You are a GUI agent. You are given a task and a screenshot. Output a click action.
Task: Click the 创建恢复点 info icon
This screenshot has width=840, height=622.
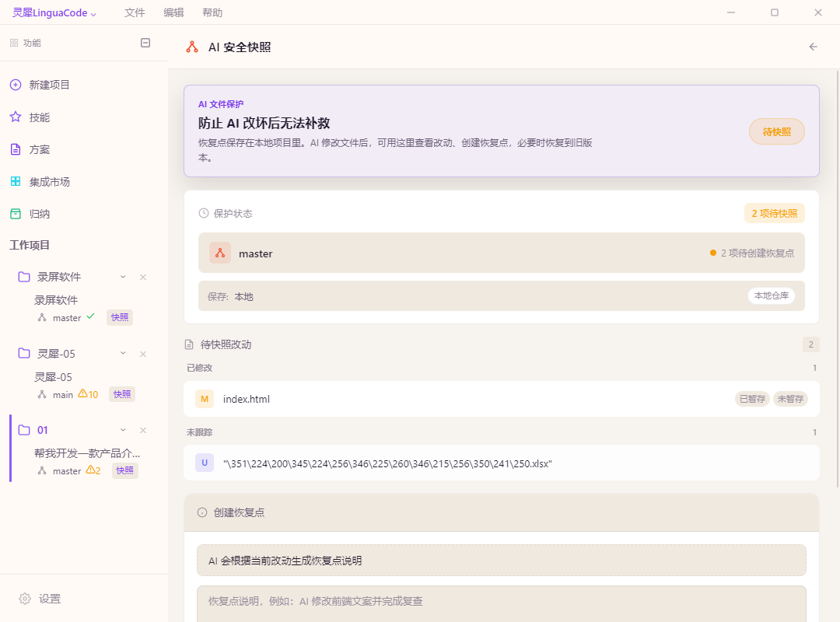coord(202,512)
